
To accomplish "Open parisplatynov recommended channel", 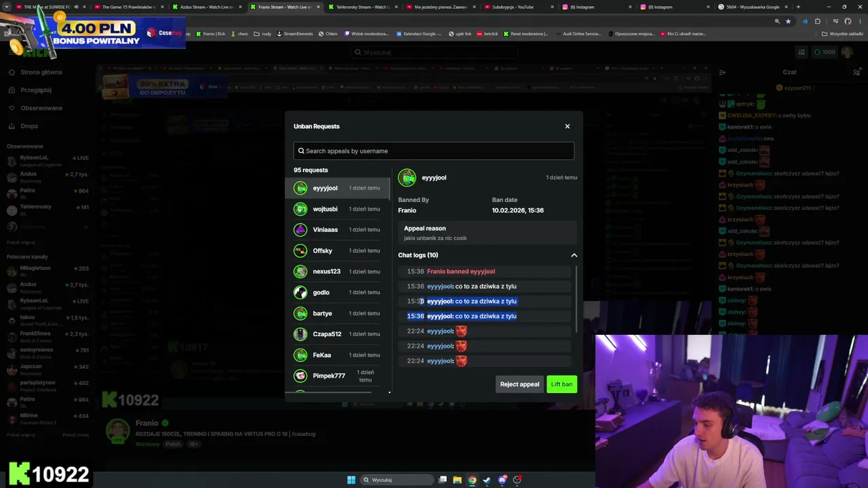I will (x=47, y=386).
